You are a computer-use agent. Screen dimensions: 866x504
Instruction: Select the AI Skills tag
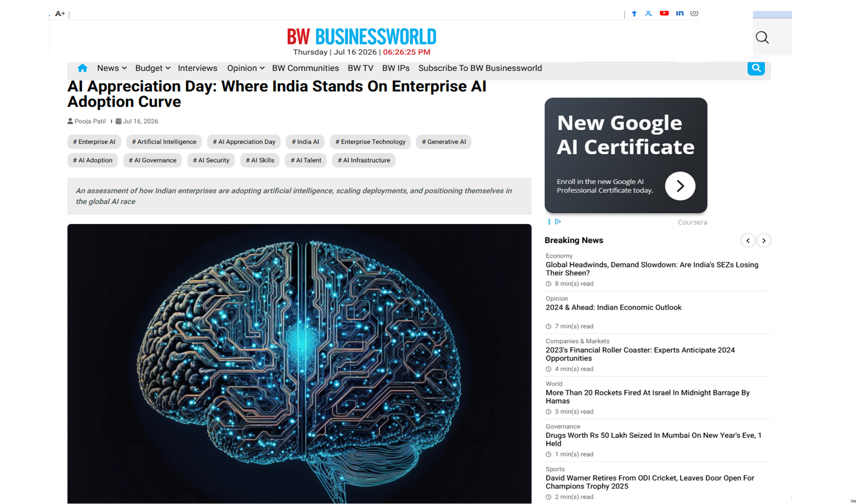click(260, 160)
